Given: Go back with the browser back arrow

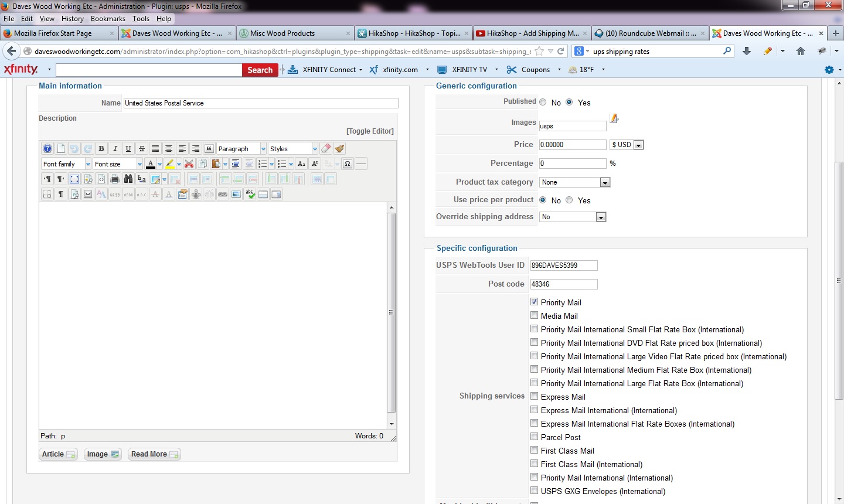Looking at the screenshot, I should coord(11,51).
